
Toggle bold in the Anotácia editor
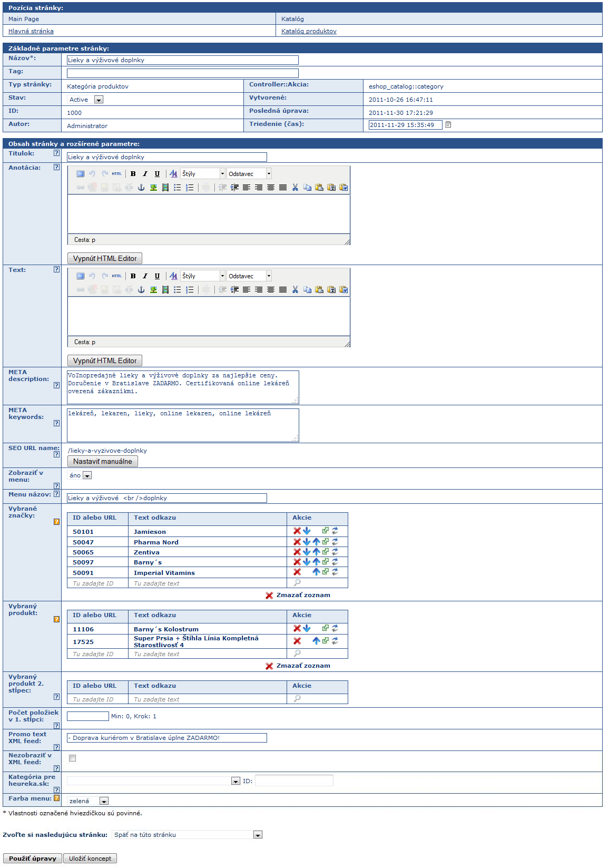click(133, 174)
